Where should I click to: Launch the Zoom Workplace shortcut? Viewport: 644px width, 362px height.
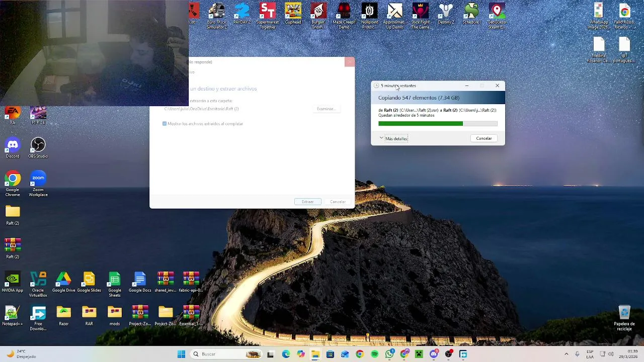pyautogui.click(x=38, y=184)
